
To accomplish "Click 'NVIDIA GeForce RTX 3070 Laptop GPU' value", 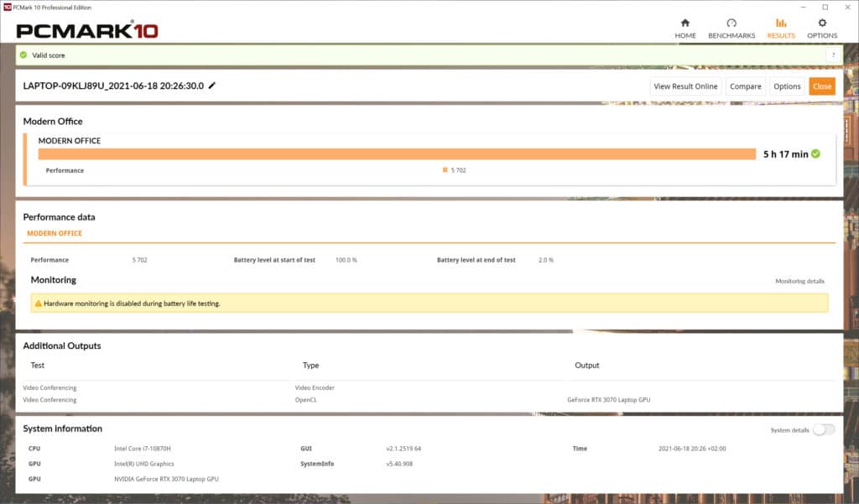I will point(166,479).
